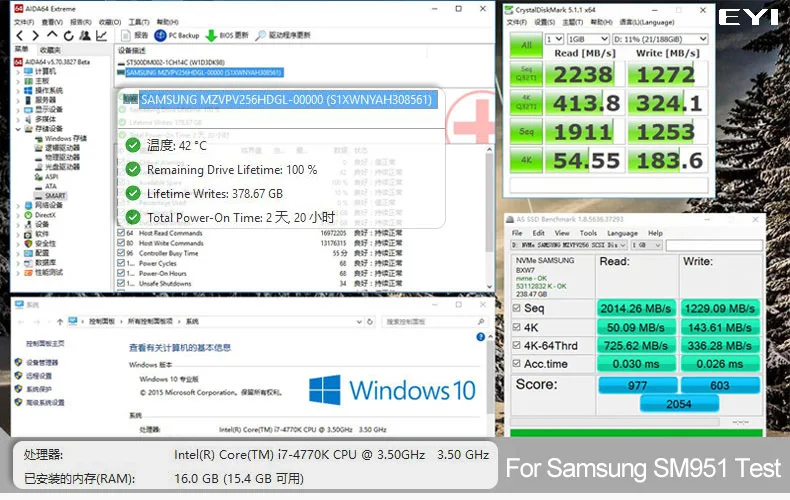Click the AIDA64 forward navigation arrow

pyautogui.click(x=35, y=35)
